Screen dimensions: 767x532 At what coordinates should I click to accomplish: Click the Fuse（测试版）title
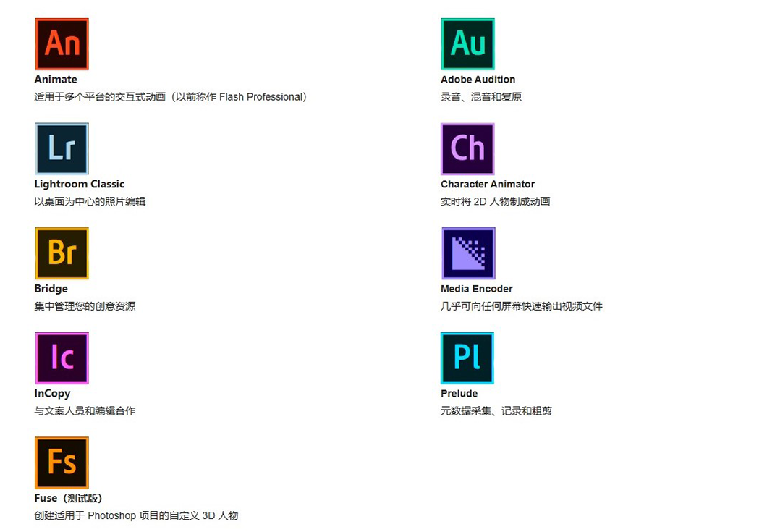(x=68, y=498)
